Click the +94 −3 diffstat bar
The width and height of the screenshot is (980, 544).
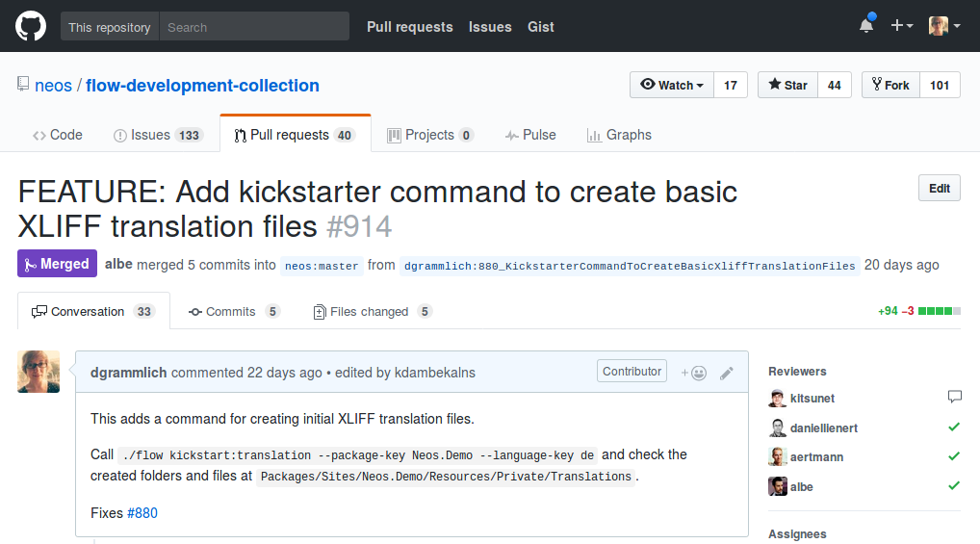click(x=918, y=311)
